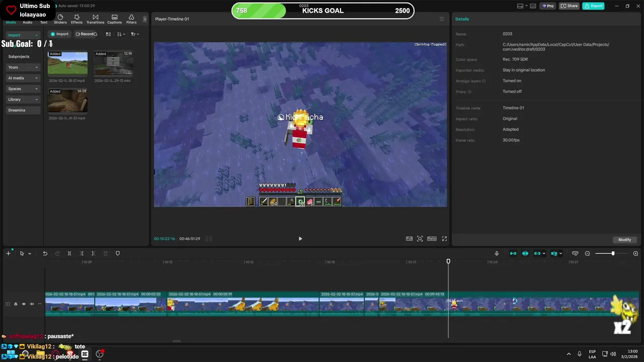Open the Transitions panel
This screenshot has width=644, height=362.
pos(95,19)
